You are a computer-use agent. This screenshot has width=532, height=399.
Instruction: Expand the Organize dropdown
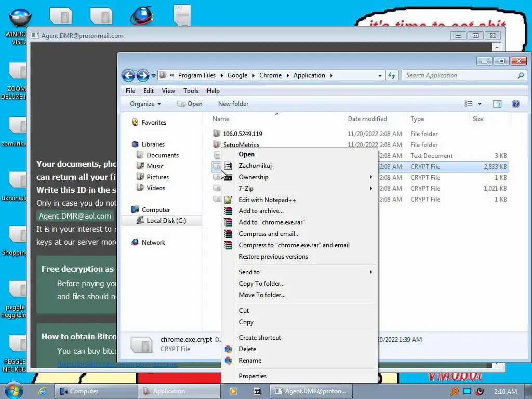(145, 104)
